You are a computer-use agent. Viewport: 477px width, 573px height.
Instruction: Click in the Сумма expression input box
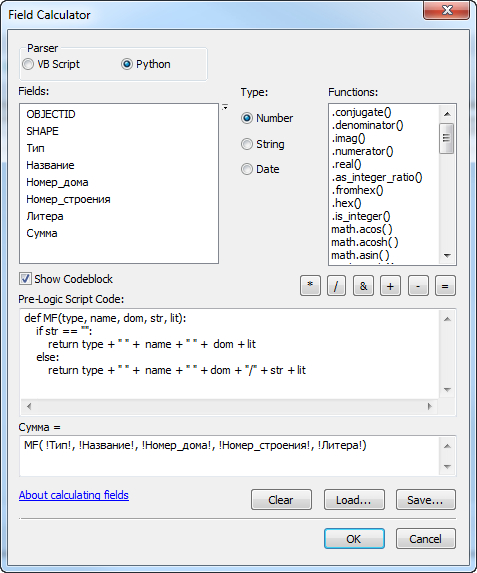(230, 456)
